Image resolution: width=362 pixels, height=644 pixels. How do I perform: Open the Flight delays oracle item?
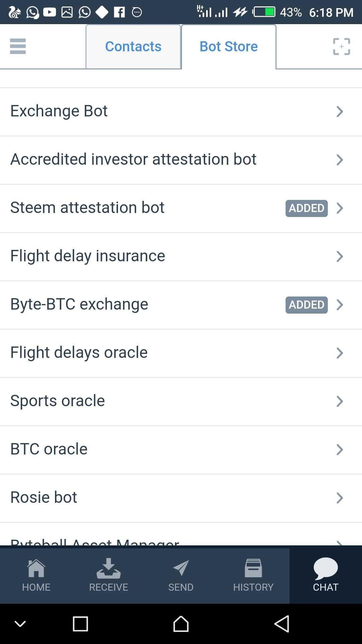(x=79, y=353)
